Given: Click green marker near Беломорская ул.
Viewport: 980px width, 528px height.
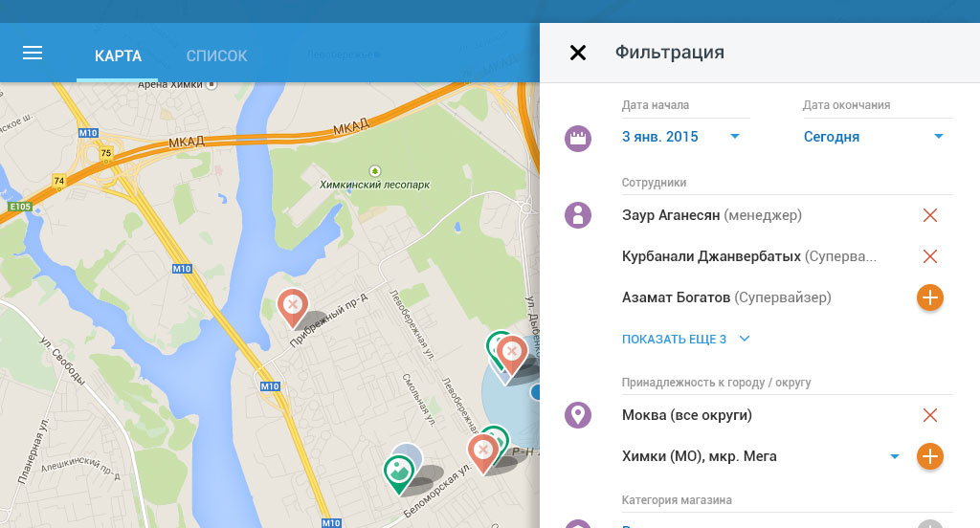Looking at the screenshot, I should click(x=399, y=474).
